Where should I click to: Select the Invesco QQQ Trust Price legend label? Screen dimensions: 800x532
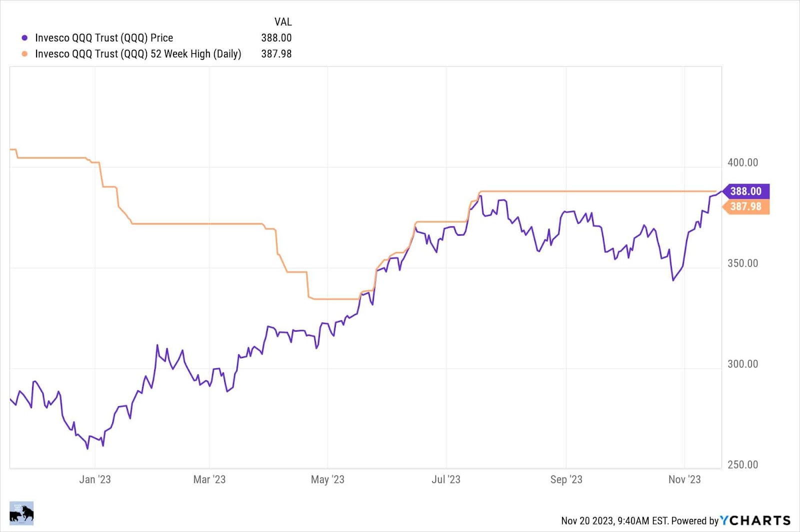tap(104, 38)
